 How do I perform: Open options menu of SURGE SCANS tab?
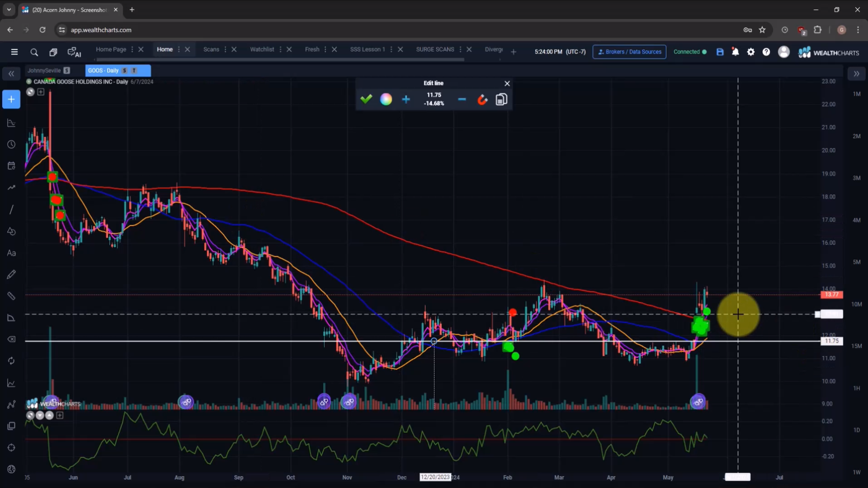coord(460,49)
